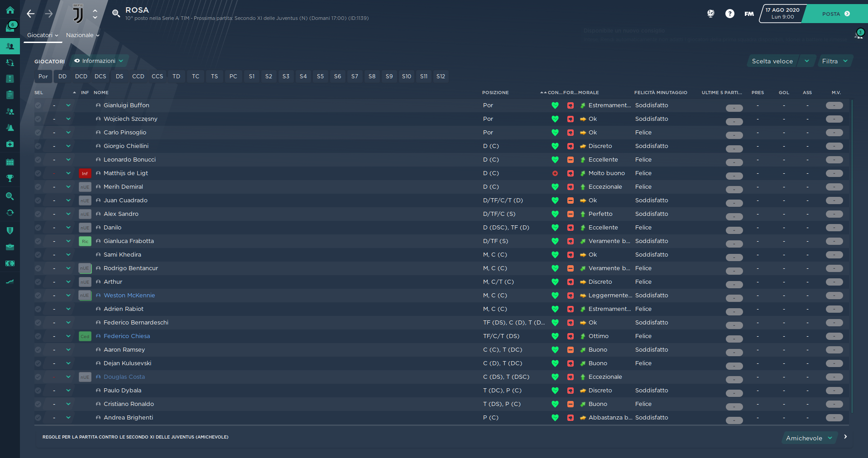Open the Finances money sidebar icon

coord(10,263)
